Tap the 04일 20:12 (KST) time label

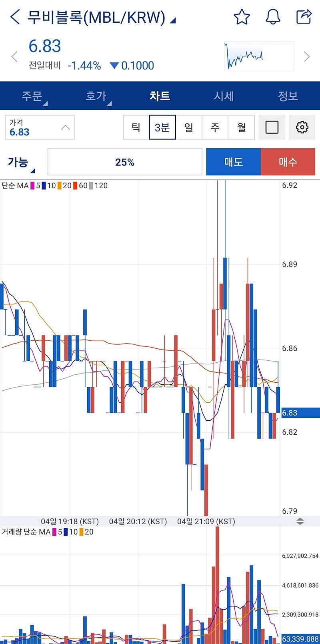[138, 521]
